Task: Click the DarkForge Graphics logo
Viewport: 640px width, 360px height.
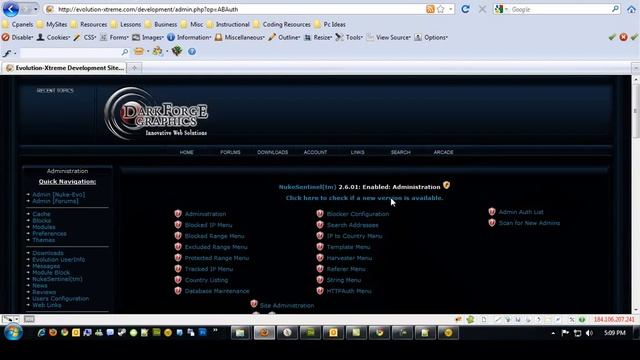Action: coord(156,114)
